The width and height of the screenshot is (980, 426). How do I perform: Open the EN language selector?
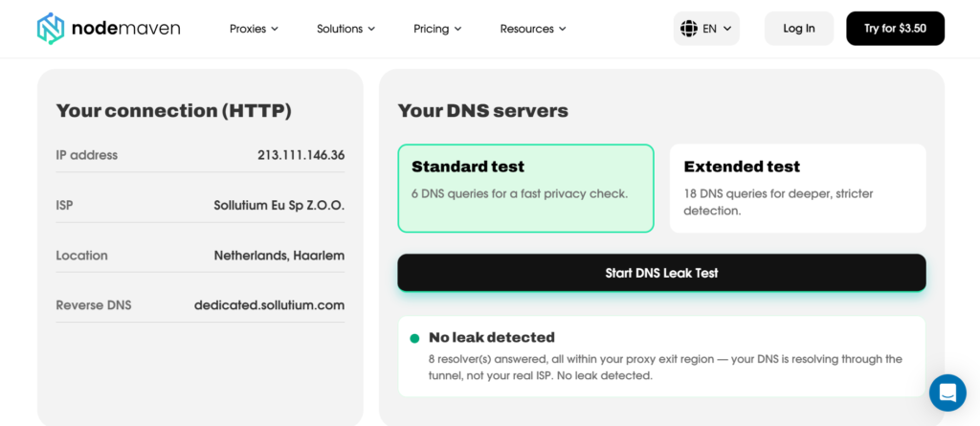706,29
